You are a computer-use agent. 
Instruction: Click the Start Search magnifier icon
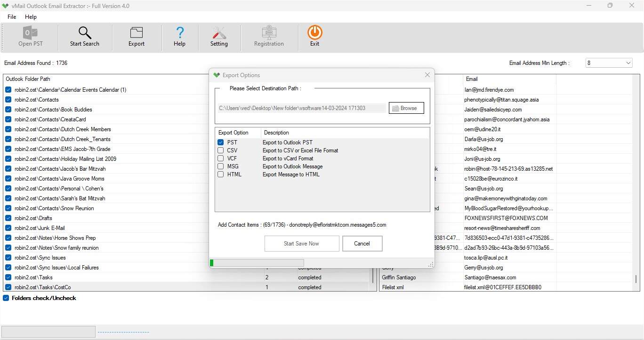click(x=85, y=32)
